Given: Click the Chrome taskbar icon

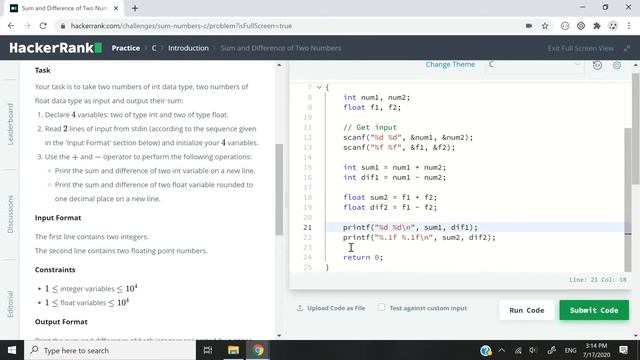Looking at the screenshot, I should click(x=258, y=350).
